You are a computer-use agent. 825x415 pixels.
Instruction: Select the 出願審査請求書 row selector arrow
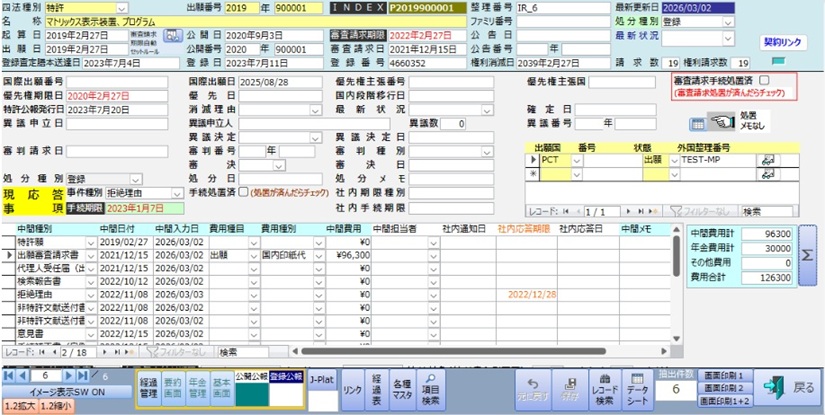pos(8,255)
